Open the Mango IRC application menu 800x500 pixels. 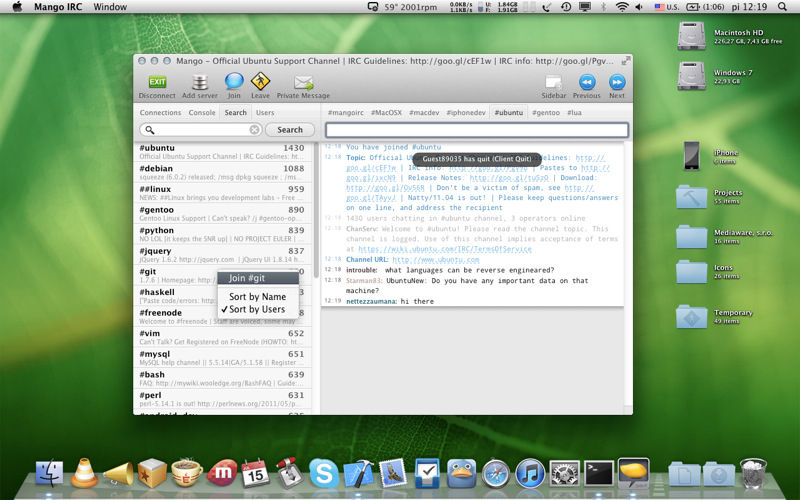click(56, 7)
